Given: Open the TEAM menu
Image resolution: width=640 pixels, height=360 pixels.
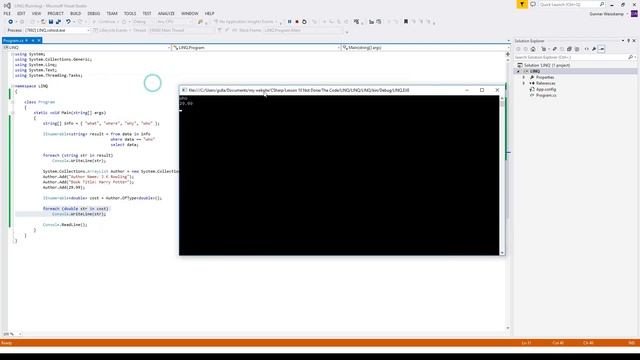Looking at the screenshot, I should [x=112, y=13].
